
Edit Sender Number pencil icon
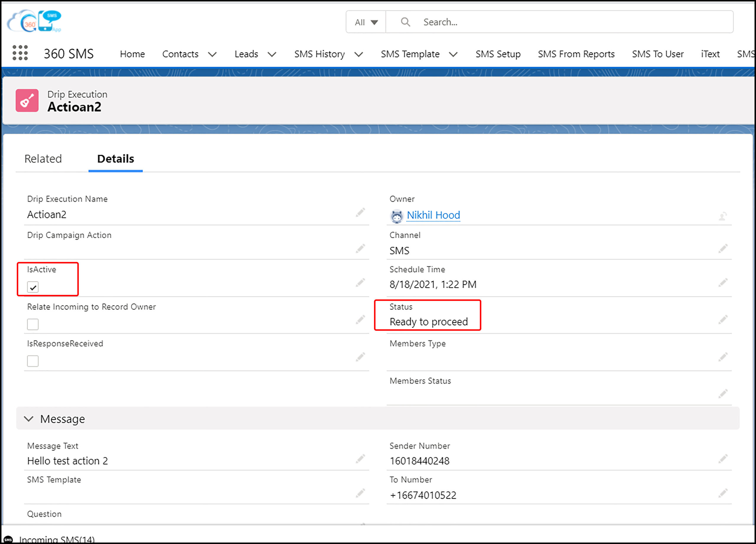click(723, 459)
